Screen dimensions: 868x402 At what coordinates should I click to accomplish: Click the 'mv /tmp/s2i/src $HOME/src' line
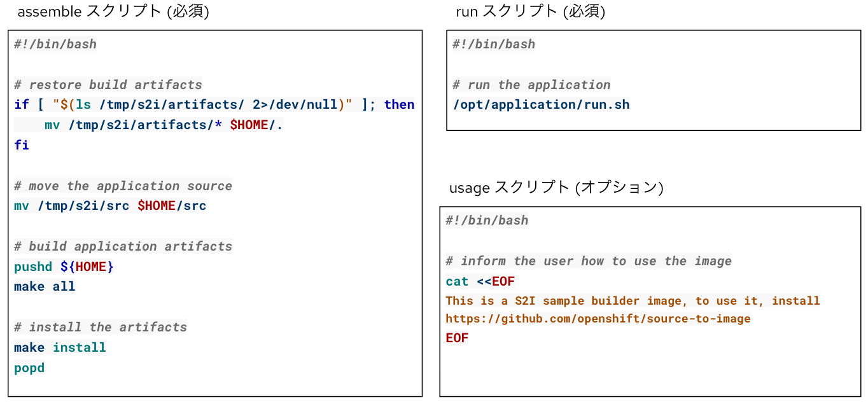(110, 205)
